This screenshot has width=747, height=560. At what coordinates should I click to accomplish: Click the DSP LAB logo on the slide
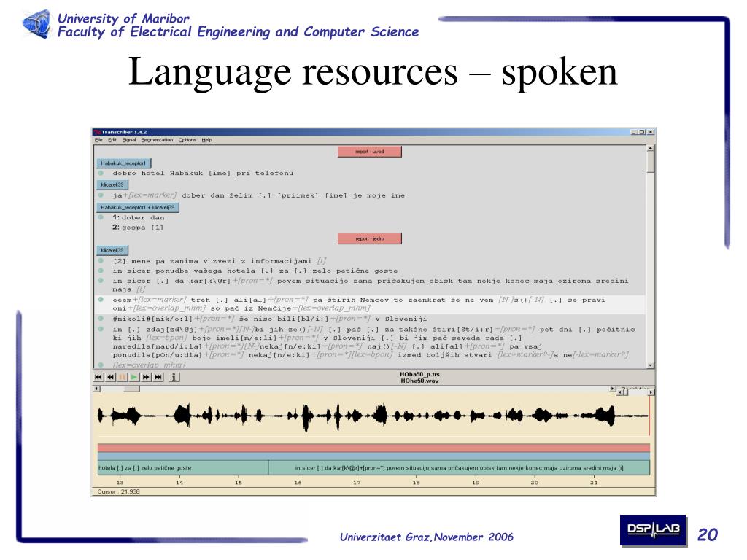point(653,529)
